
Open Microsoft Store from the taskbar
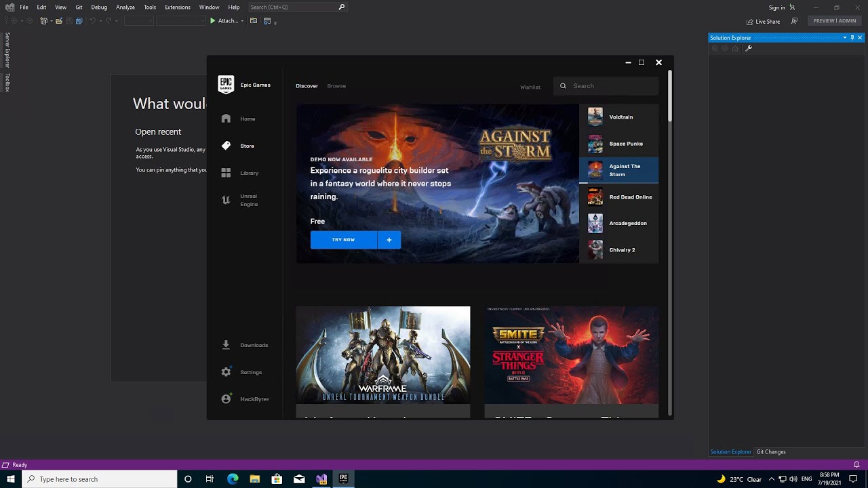(277, 479)
